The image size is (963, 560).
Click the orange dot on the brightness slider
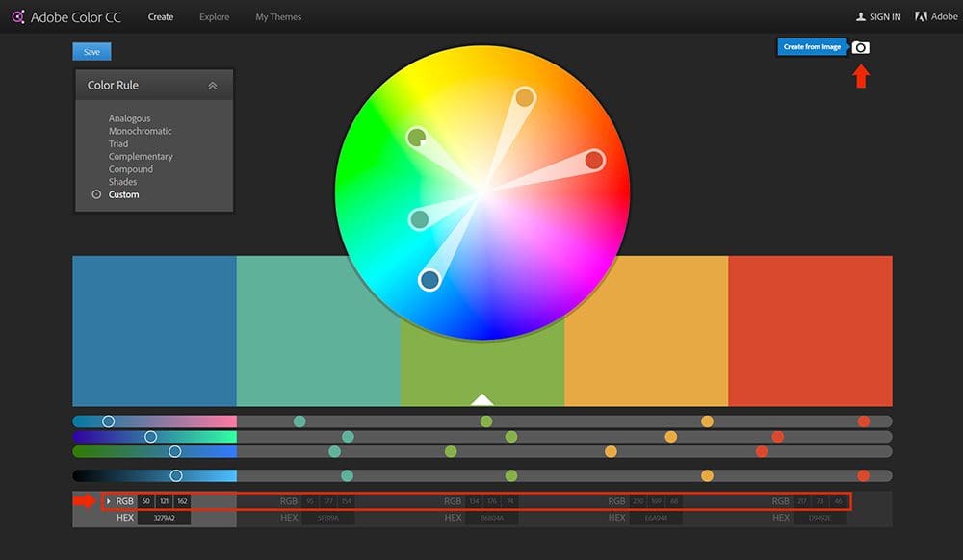point(708,475)
